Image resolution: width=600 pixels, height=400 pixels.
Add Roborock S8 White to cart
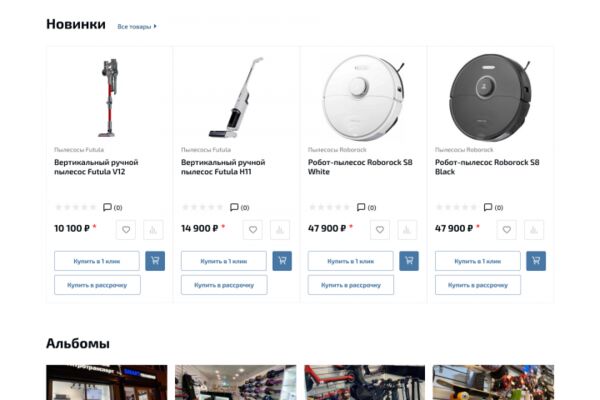[409, 261]
